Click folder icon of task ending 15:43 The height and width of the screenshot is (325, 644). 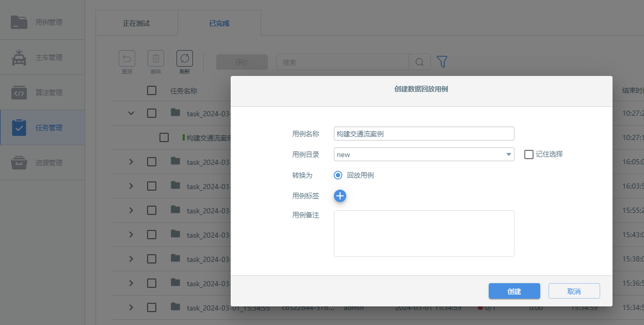(x=175, y=234)
